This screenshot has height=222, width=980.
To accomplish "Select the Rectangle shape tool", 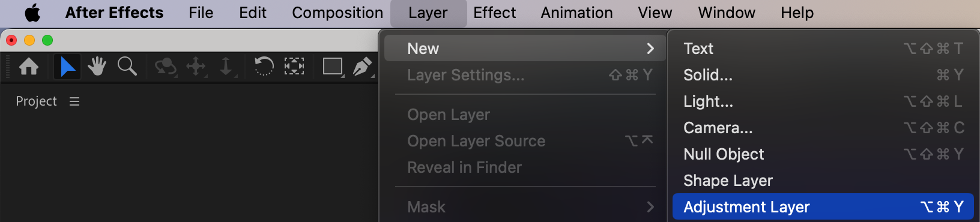I will point(333,66).
